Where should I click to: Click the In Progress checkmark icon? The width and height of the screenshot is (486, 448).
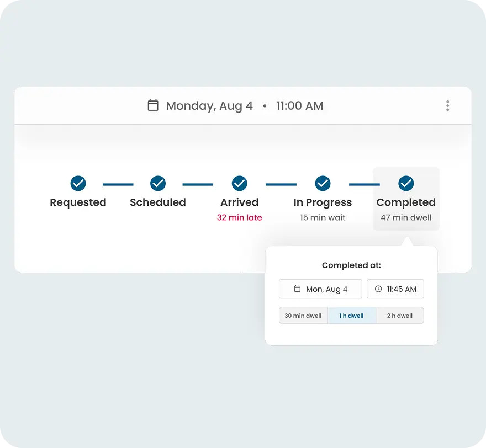coord(323,183)
